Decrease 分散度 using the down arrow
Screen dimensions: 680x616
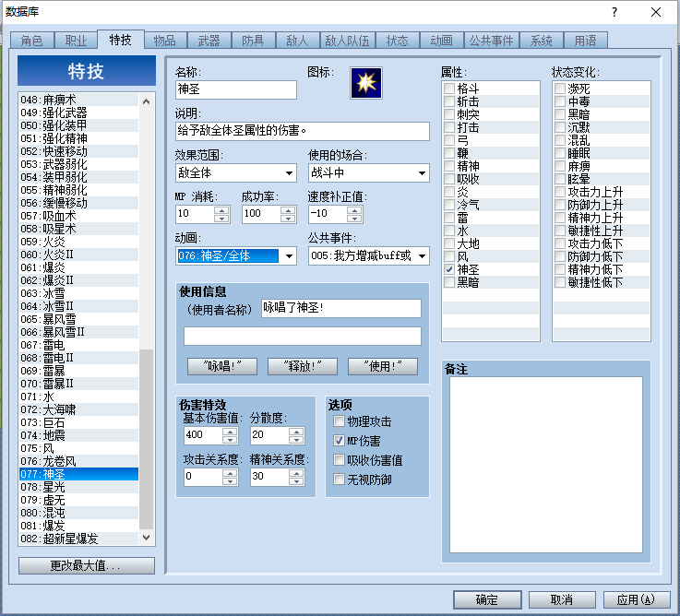point(296,439)
